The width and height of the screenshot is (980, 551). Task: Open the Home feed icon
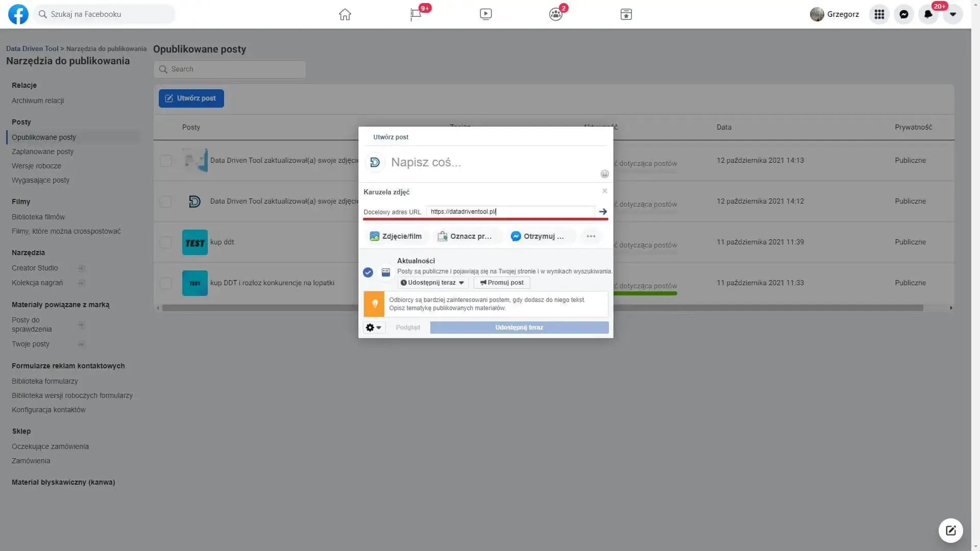[345, 14]
